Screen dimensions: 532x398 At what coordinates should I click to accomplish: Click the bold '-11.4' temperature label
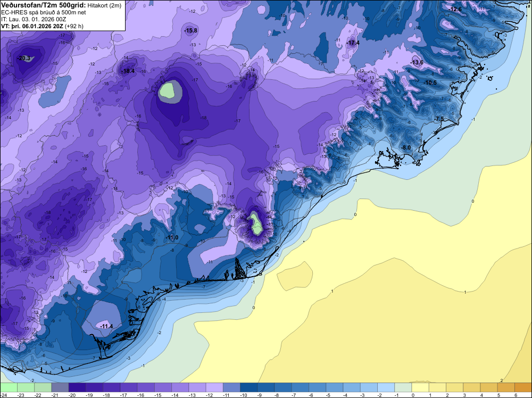click(x=106, y=326)
